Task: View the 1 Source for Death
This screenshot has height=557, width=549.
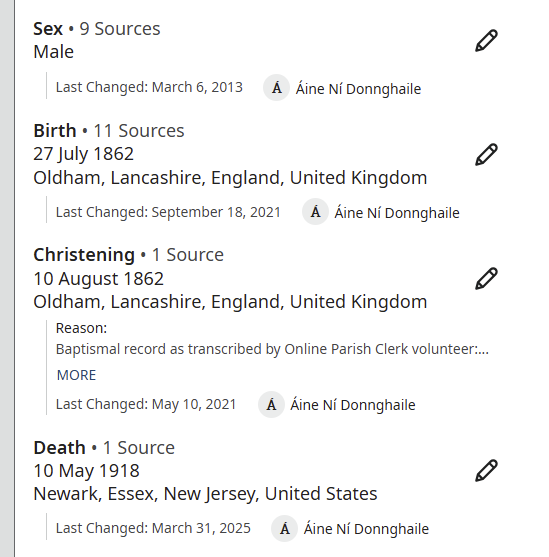Action: tap(139, 448)
